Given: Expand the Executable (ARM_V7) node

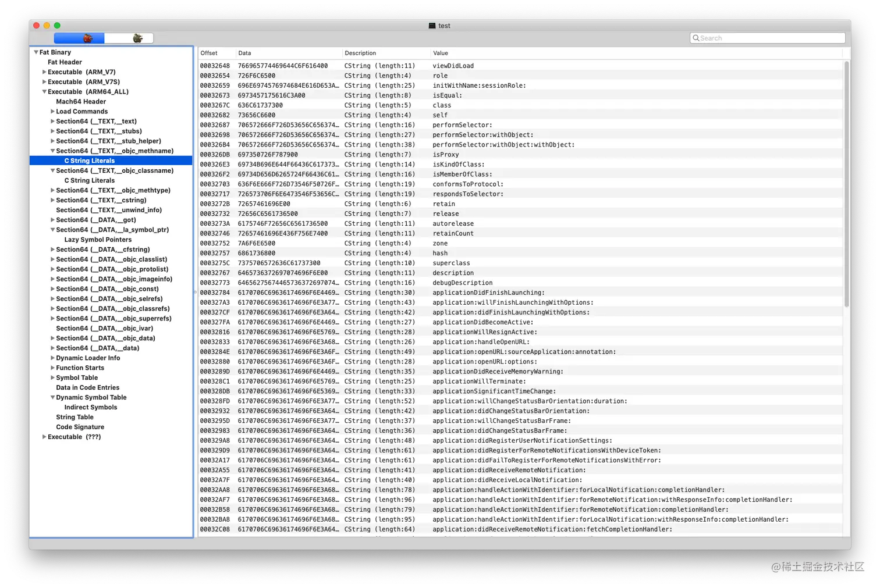Looking at the screenshot, I should coord(44,72).
